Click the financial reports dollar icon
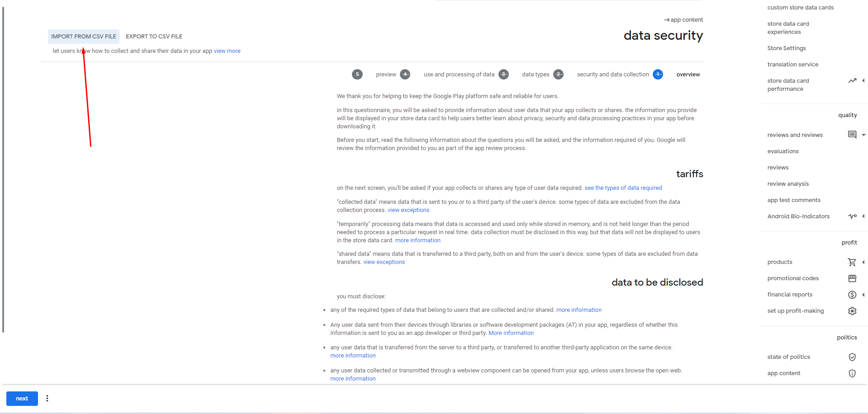The image size is (868, 414). tap(852, 295)
